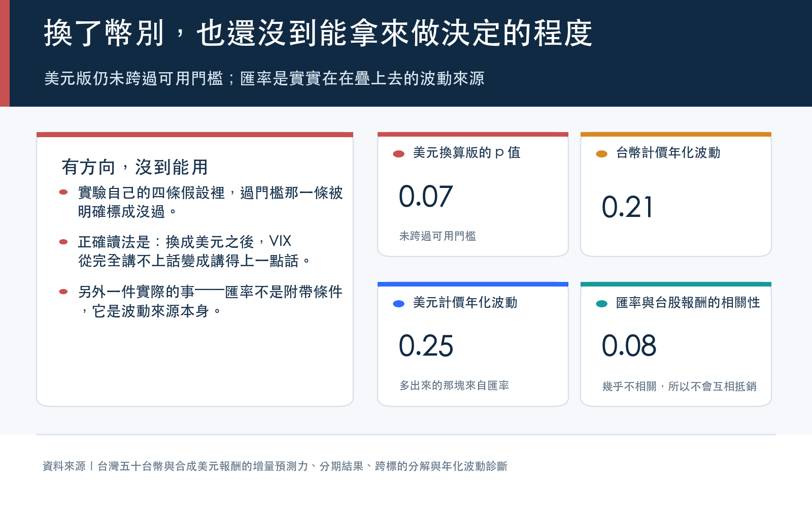Click the value 0.21
Screen dimensions: 812x508
click(x=627, y=207)
